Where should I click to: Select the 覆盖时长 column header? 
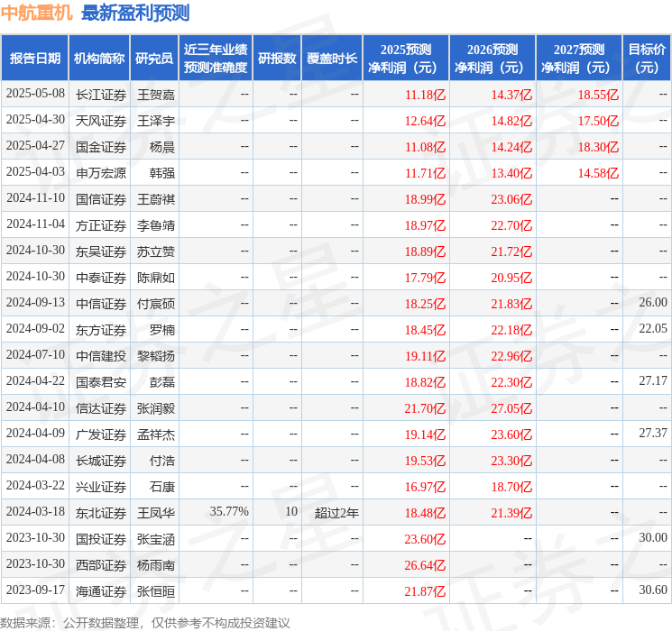(x=331, y=59)
